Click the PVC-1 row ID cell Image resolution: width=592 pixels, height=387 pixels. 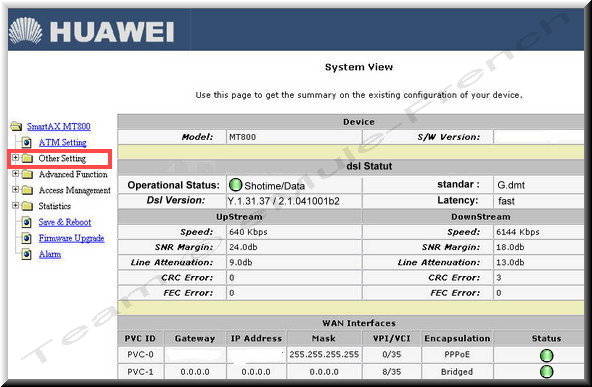click(140, 372)
